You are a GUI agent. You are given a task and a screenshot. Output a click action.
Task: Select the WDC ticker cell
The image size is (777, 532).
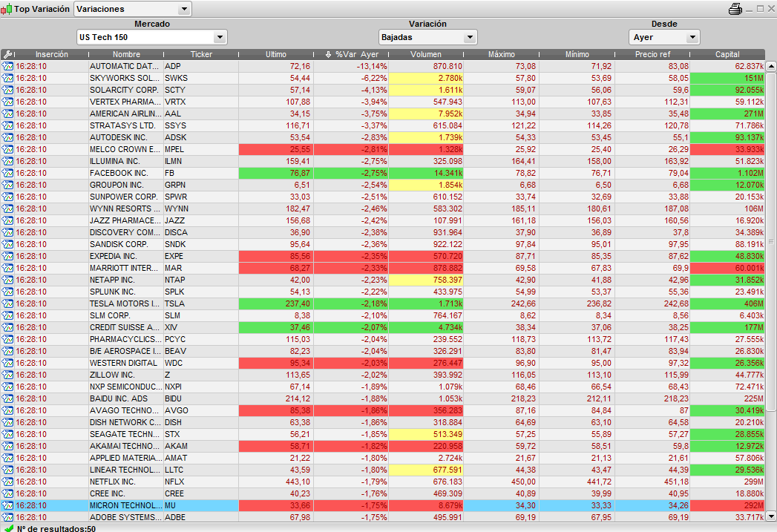pyautogui.click(x=201, y=363)
